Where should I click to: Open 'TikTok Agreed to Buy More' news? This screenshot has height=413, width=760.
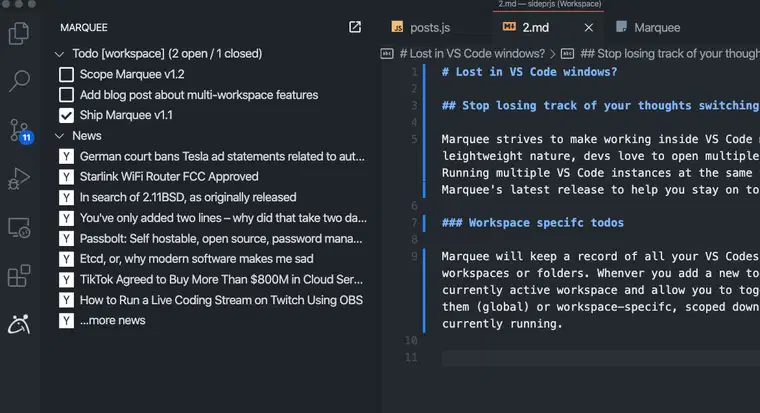pos(221,280)
